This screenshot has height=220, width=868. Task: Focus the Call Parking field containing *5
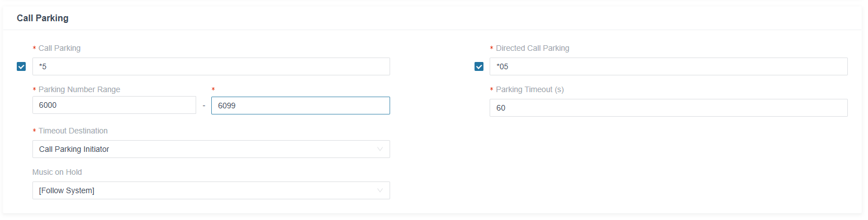coord(211,66)
